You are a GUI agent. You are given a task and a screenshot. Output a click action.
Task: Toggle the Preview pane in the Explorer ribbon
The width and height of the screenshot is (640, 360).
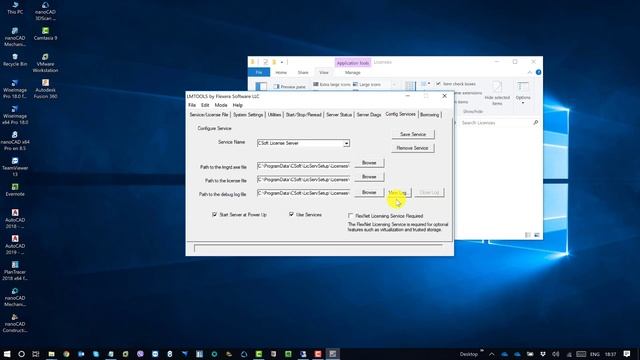pos(290,87)
